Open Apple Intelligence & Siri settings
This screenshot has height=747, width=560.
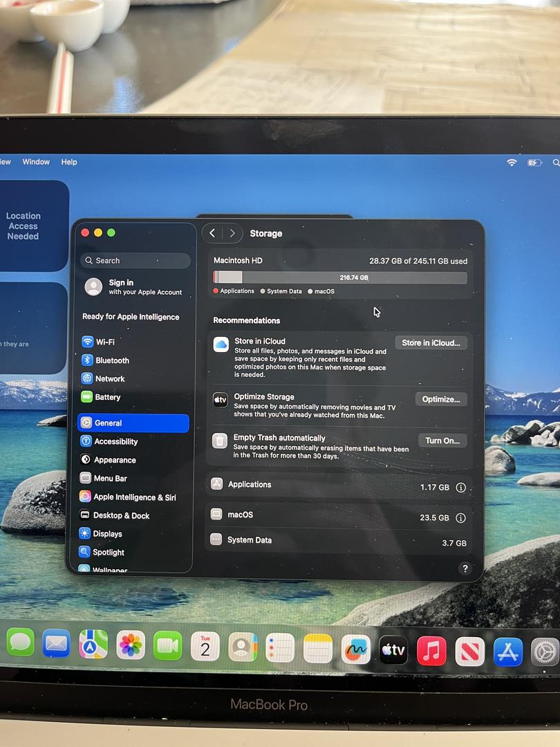pos(134,497)
